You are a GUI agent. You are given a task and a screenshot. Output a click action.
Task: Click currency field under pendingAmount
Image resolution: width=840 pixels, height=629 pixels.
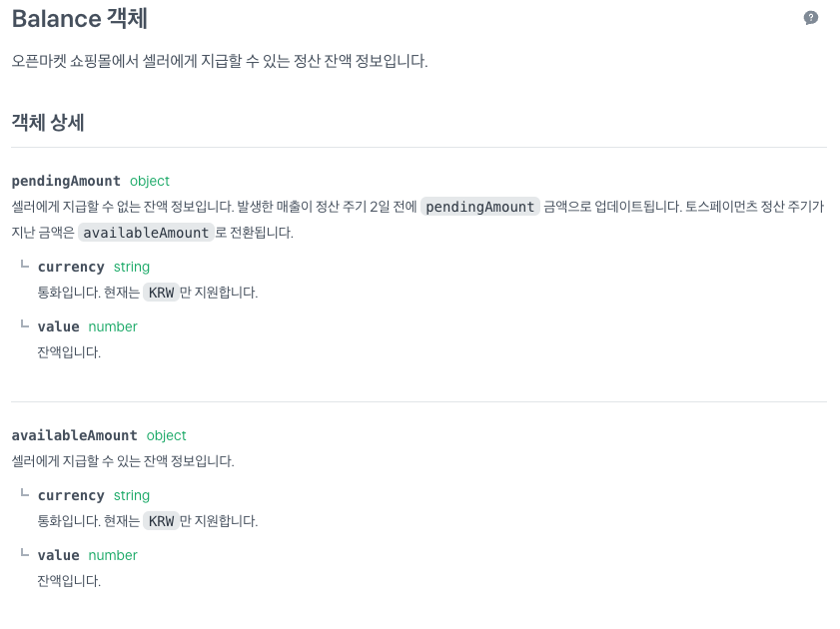[71, 267]
